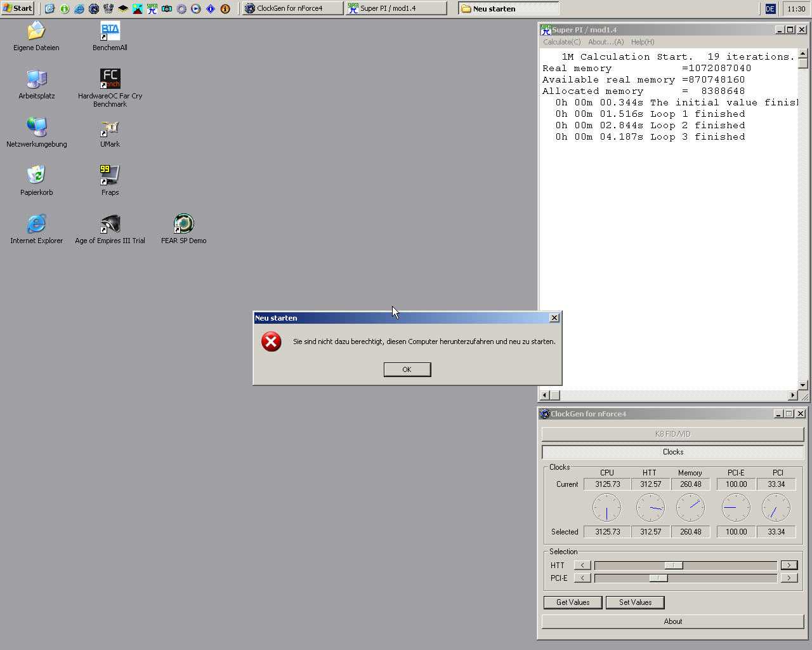Confirm error dialog with OK
Viewport: 812px width, 650px height.
pyautogui.click(x=407, y=369)
